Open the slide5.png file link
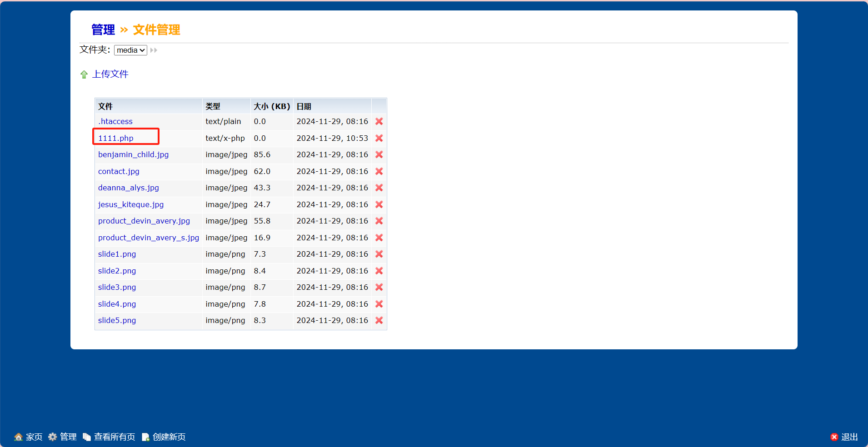This screenshot has width=868, height=447. [117, 320]
